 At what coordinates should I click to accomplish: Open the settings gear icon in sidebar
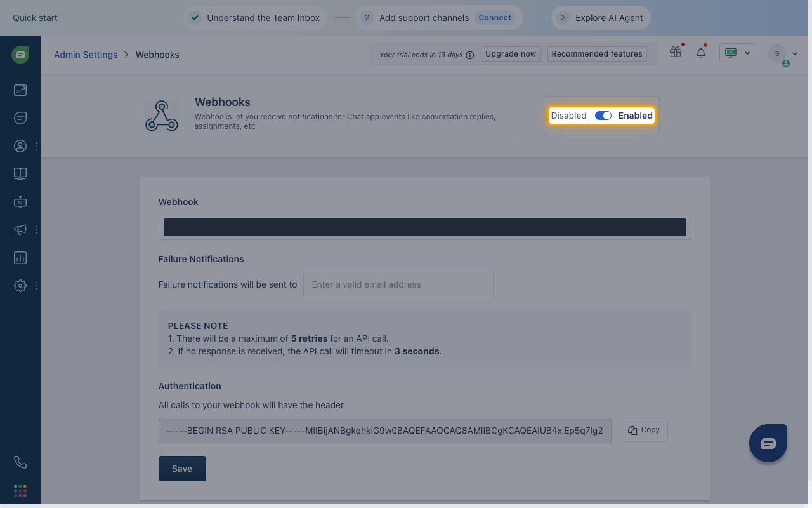click(20, 286)
